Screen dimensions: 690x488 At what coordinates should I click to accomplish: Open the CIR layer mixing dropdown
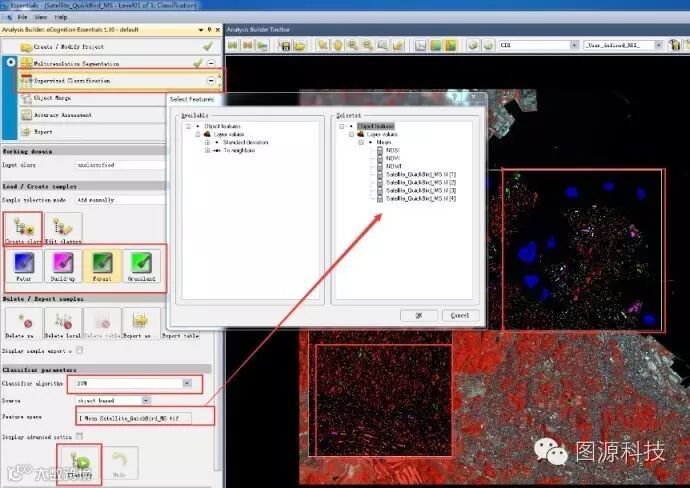[574, 45]
